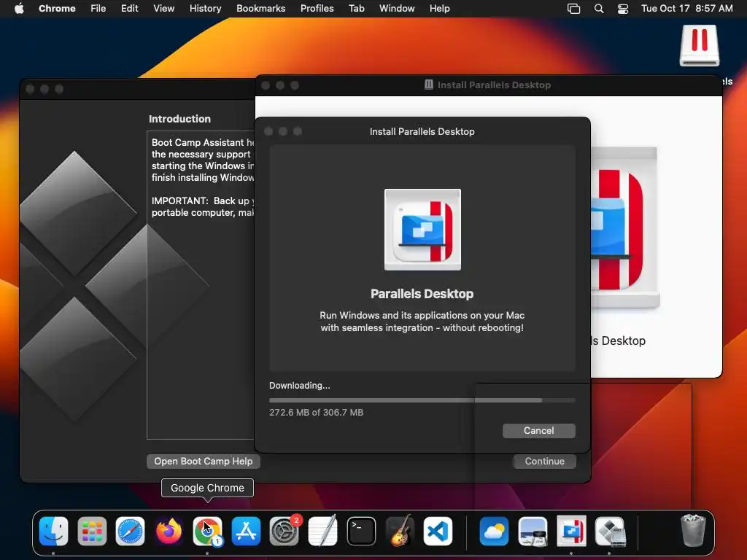
Task: Open the Apple menu
Action: point(19,8)
